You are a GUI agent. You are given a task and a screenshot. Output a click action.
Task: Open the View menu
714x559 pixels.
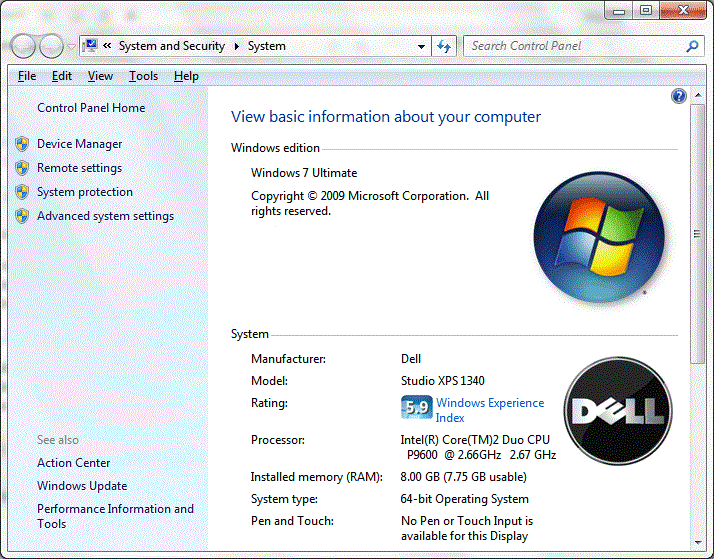tap(100, 76)
